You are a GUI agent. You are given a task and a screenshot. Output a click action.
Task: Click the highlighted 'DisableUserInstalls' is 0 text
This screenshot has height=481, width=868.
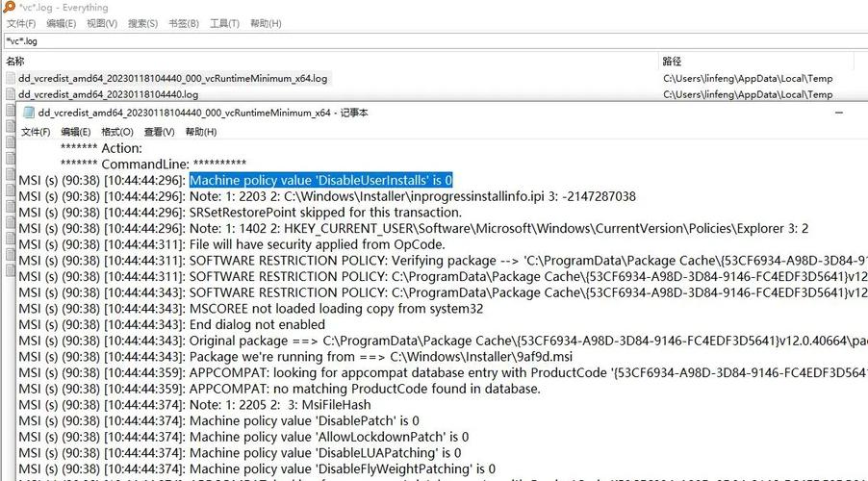click(x=321, y=181)
